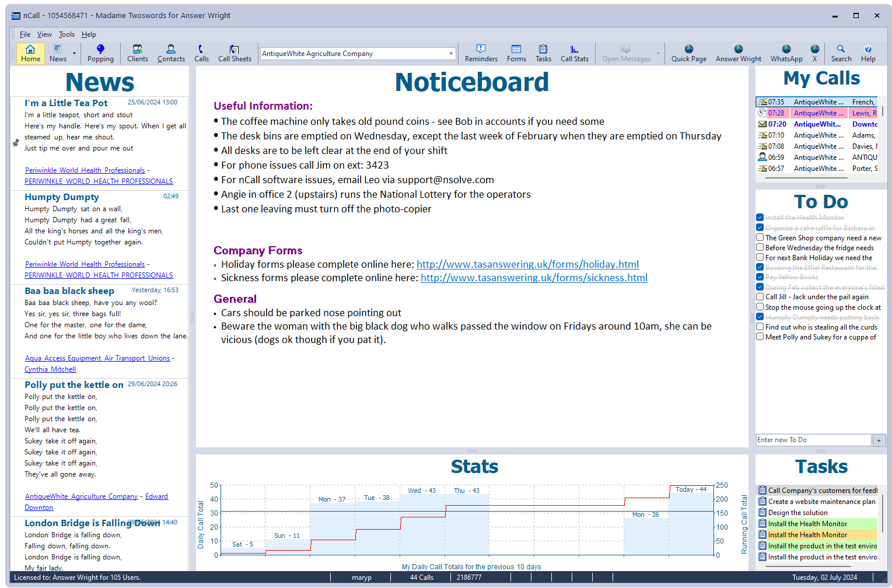The width and height of the screenshot is (892, 588).
Task: Open the Help toolbar icon
Action: click(868, 53)
